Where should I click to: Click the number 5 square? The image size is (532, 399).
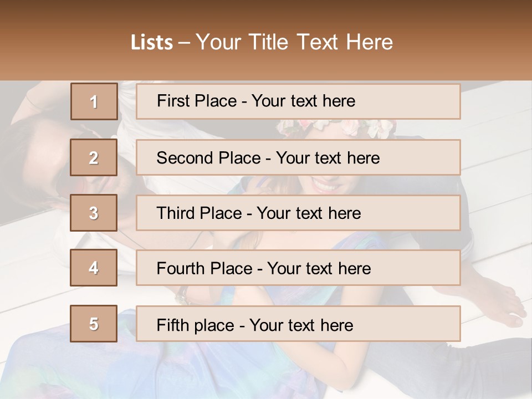[94, 324]
